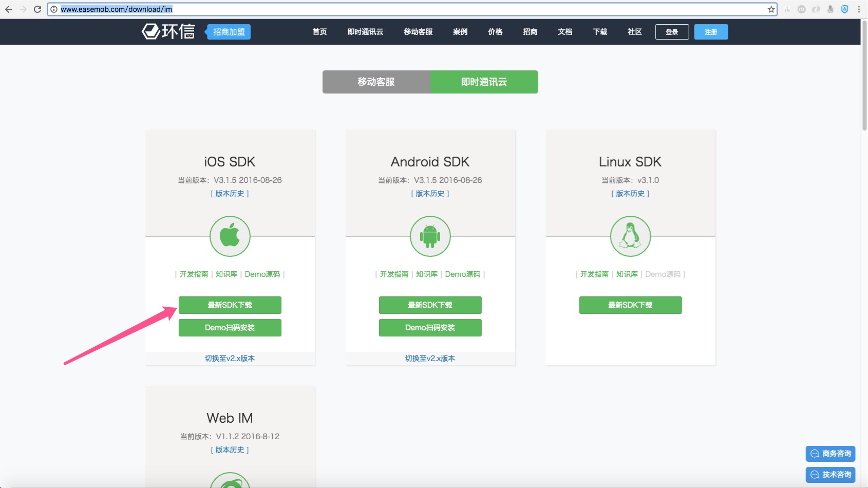Click Android Demo扫码安装 button
Viewport: 868px width, 488px height.
[x=430, y=328]
